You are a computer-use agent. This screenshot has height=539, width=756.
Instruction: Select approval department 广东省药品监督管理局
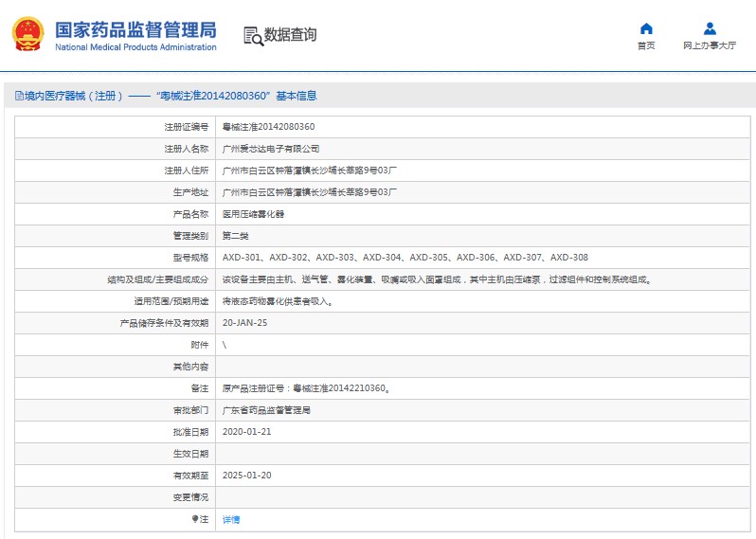coord(266,410)
